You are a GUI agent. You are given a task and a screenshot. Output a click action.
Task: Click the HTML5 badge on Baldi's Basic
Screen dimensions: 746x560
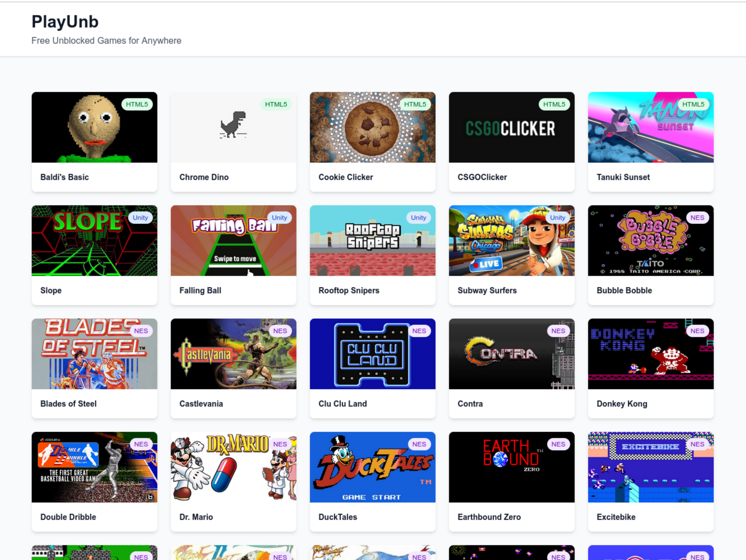click(137, 105)
